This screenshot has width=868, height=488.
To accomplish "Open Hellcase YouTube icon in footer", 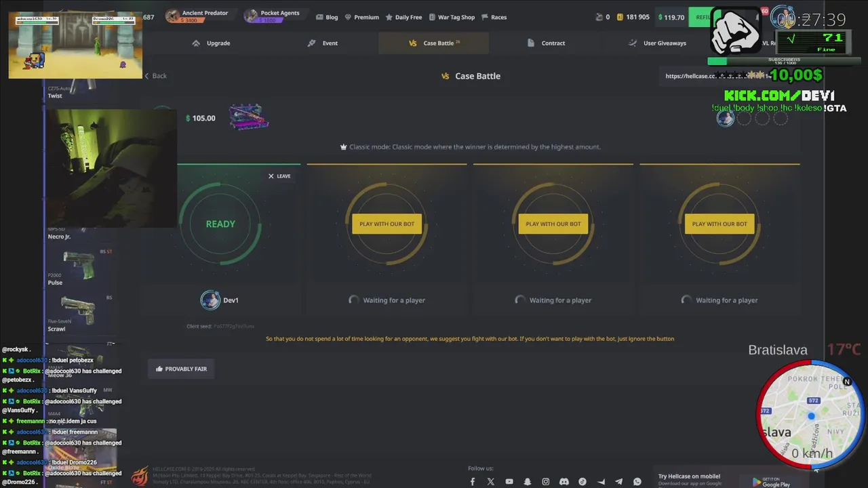I will click(509, 482).
